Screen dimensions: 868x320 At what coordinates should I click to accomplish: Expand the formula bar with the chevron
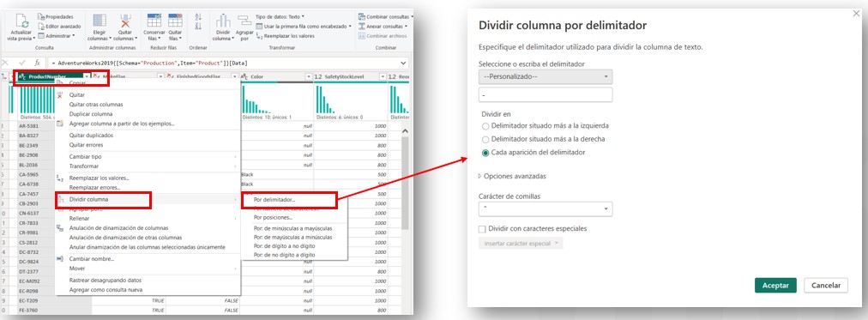(403, 63)
